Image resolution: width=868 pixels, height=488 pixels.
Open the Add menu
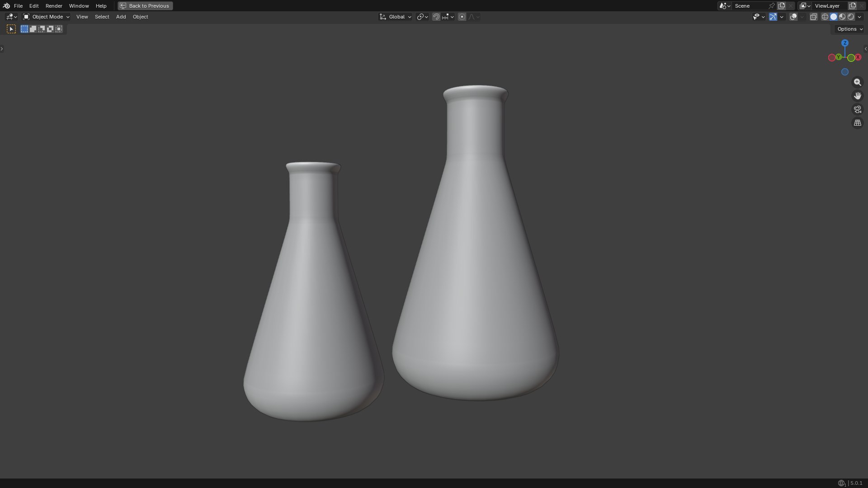121,17
